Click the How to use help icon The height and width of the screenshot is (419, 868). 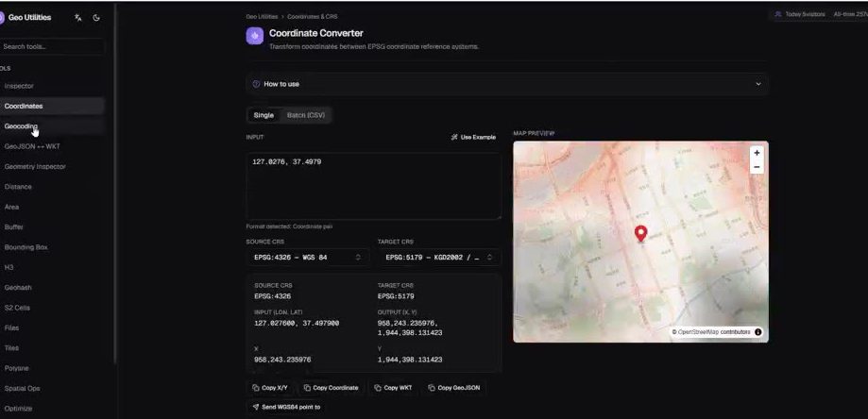pos(256,84)
